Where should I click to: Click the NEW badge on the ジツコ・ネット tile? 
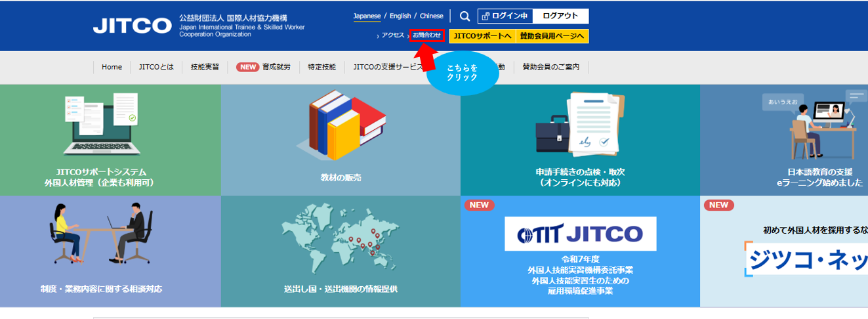[718, 205]
